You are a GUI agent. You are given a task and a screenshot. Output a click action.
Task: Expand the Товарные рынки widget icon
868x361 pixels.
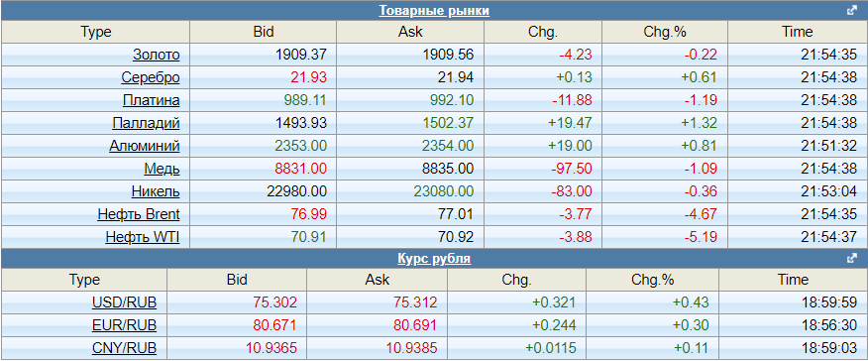coord(852,11)
